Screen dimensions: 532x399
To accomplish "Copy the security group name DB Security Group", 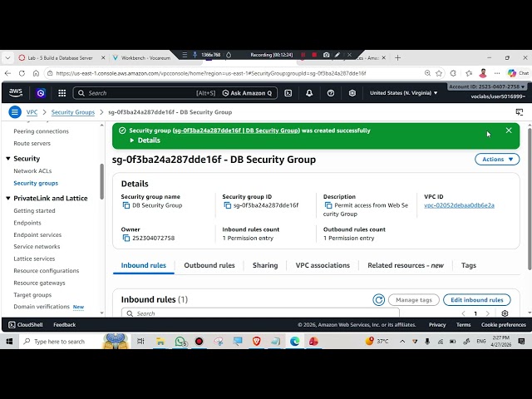I will [x=126, y=205].
